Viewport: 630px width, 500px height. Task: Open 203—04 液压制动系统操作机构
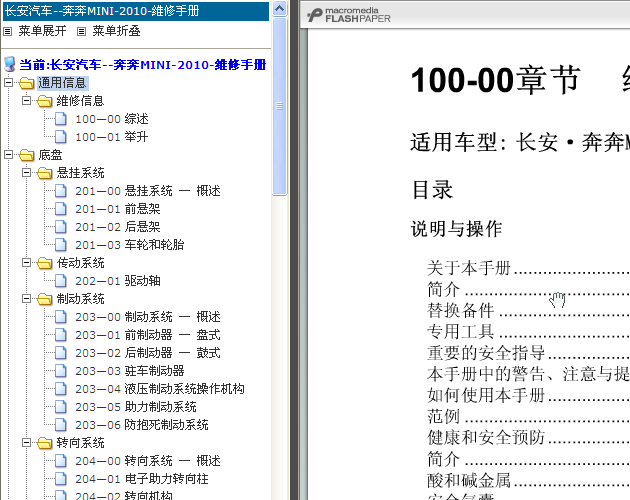(160, 389)
